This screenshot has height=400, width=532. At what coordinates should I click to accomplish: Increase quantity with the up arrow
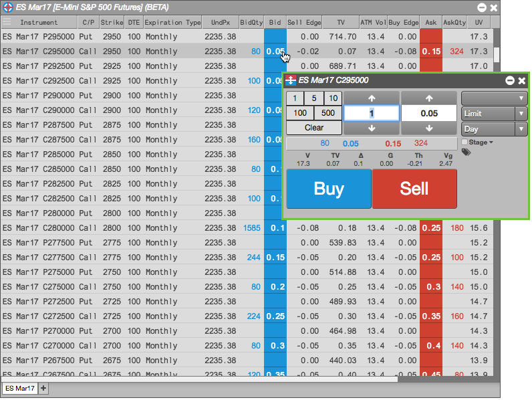(x=372, y=98)
